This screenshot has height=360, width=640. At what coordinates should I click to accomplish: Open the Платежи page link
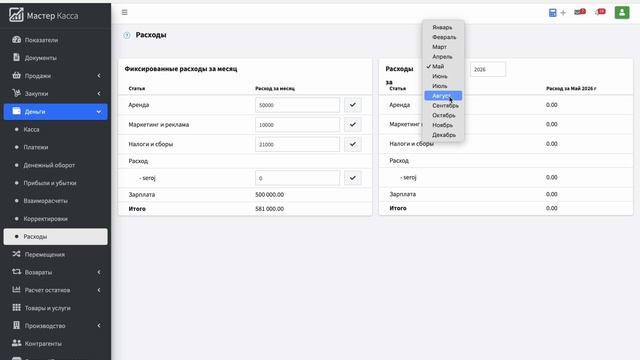[x=36, y=147]
